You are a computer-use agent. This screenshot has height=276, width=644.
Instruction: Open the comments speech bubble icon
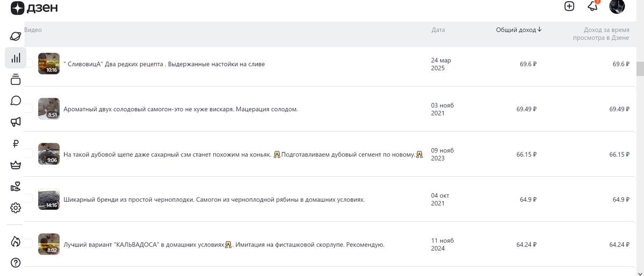coord(16,101)
